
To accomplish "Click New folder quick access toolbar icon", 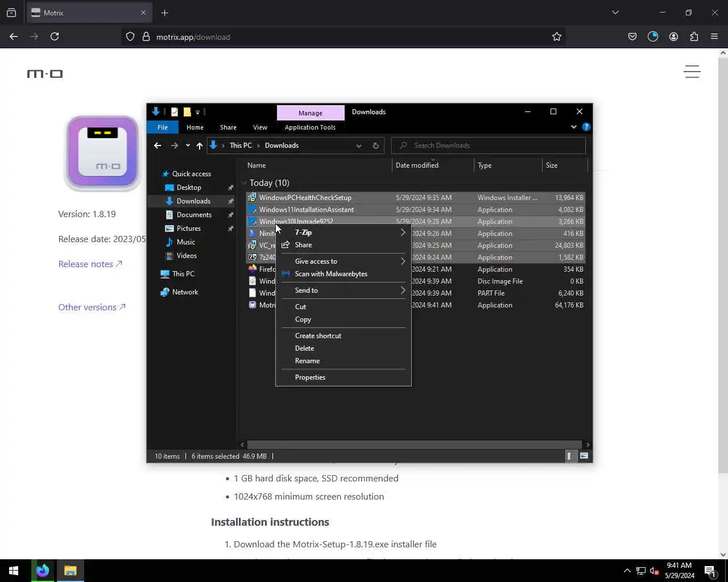I will pos(187,112).
